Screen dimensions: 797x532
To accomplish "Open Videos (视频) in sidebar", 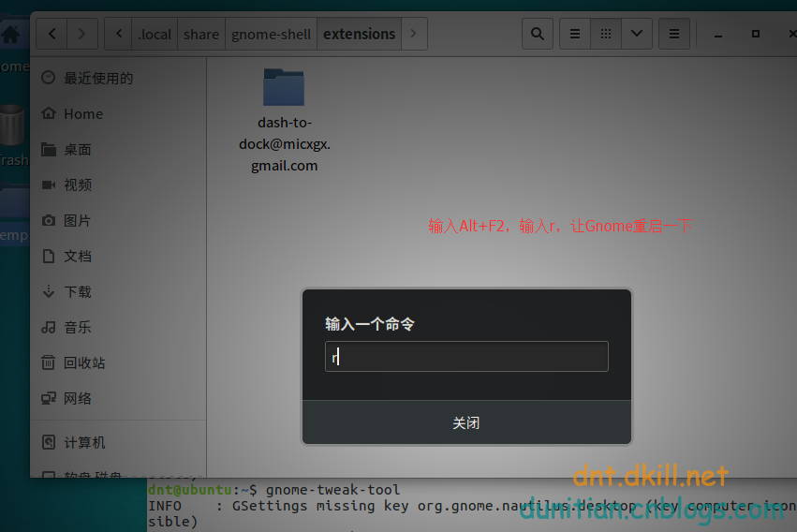I will (118, 185).
